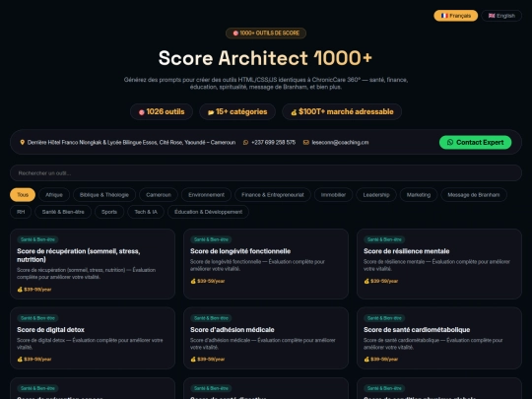Click the search field Rechercher un outil
This screenshot has width=532, height=399.
pyautogui.click(x=266, y=173)
